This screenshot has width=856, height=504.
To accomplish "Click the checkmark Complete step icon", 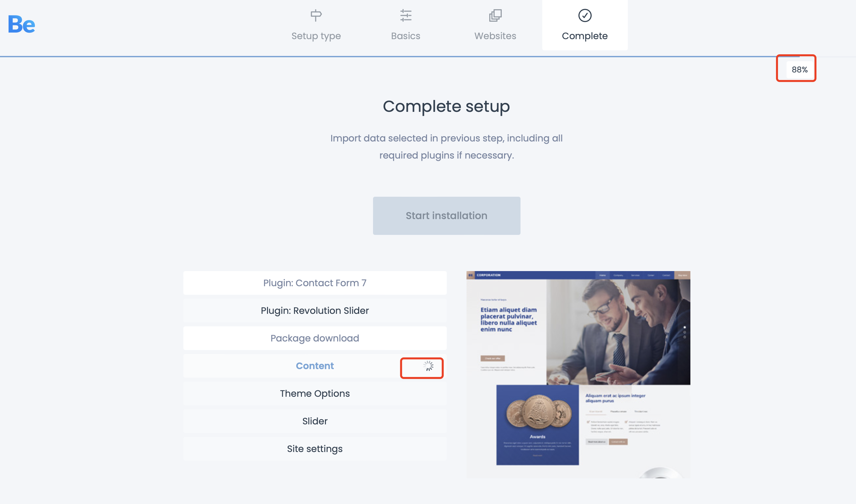I will point(585,15).
